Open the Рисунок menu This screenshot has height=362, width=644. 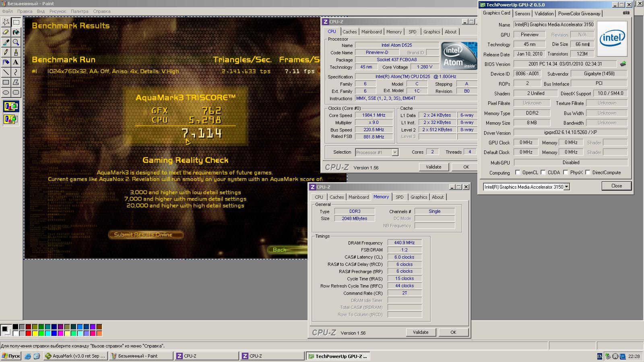[x=58, y=11]
